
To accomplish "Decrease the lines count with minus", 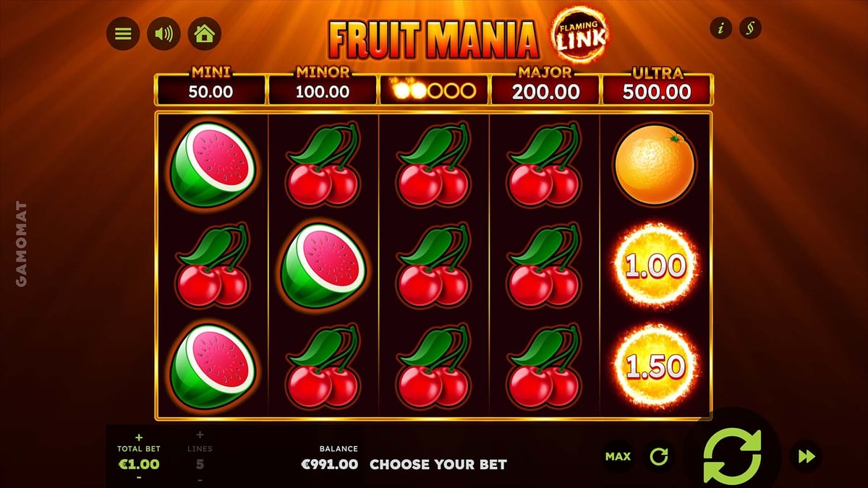I will tap(200, 479).
